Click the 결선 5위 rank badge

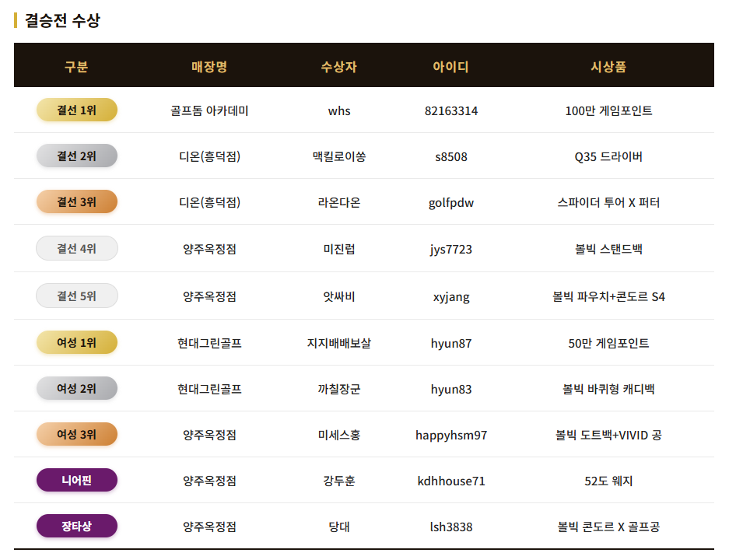point(77,296)
